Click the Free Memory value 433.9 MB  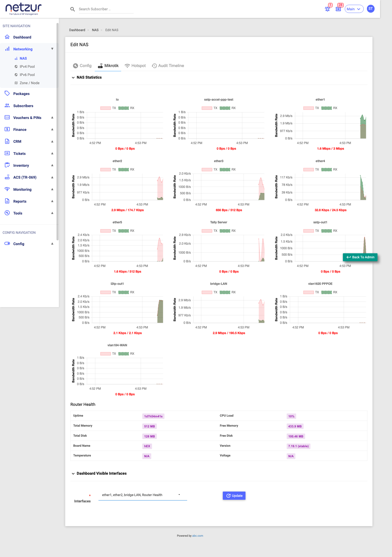click(x=295, y=426)
